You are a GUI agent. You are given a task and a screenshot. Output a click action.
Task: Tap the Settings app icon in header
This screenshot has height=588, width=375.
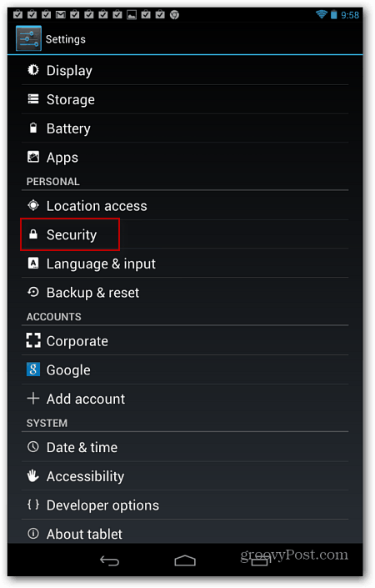[28, 38]
